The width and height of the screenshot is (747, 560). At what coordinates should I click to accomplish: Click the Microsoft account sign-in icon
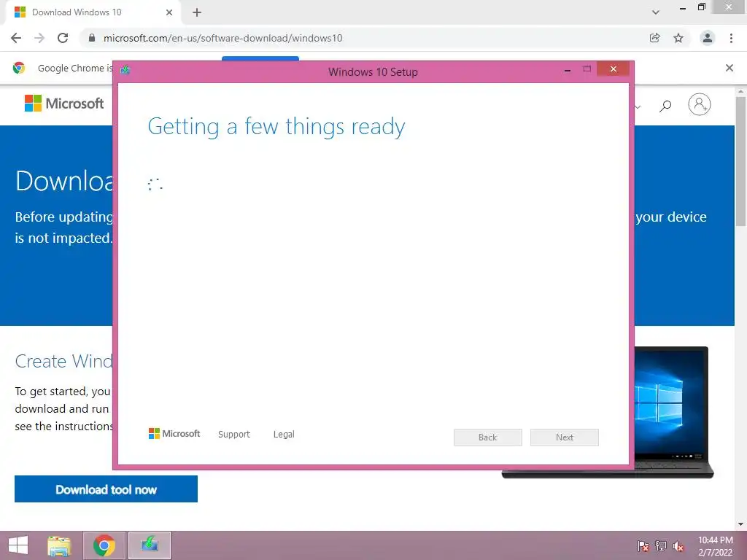click(x=700, y=104)
